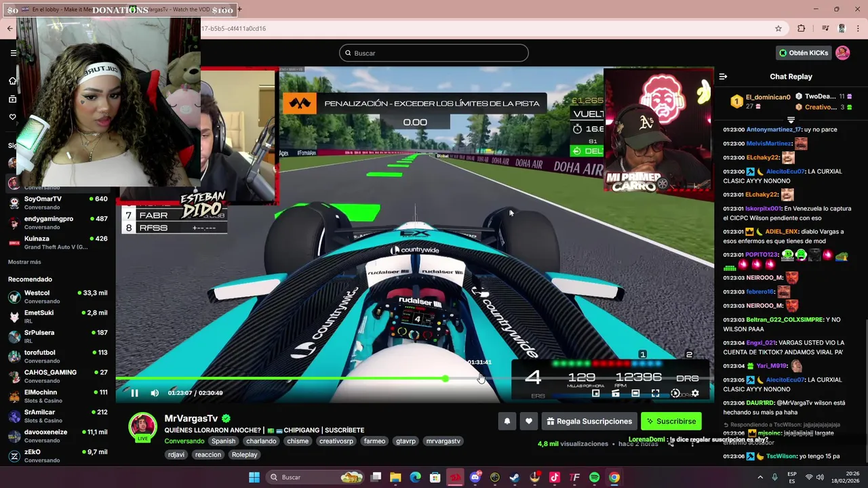This screenshot has height=488, width=868.
Task: Select the farmeo tag
Action: 374,441
